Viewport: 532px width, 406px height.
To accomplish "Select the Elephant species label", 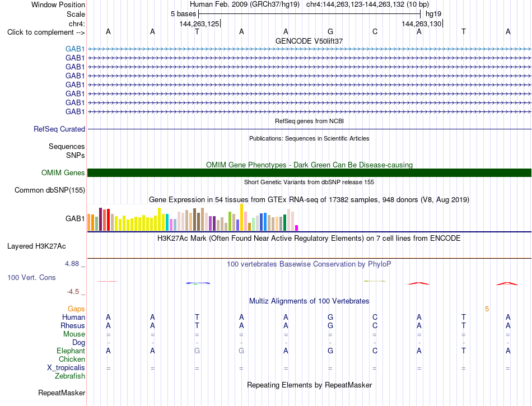I will pyautogui.click(x=71, y=351).
